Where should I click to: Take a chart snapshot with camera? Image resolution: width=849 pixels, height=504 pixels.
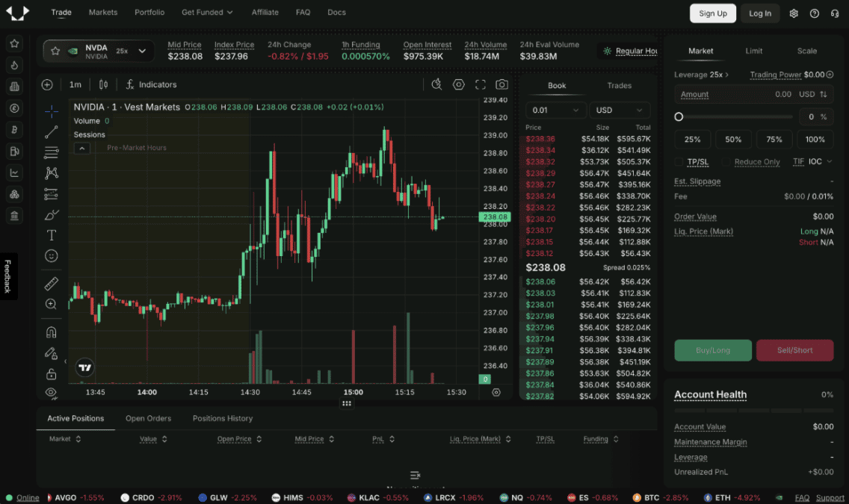[x=502, y=84]
